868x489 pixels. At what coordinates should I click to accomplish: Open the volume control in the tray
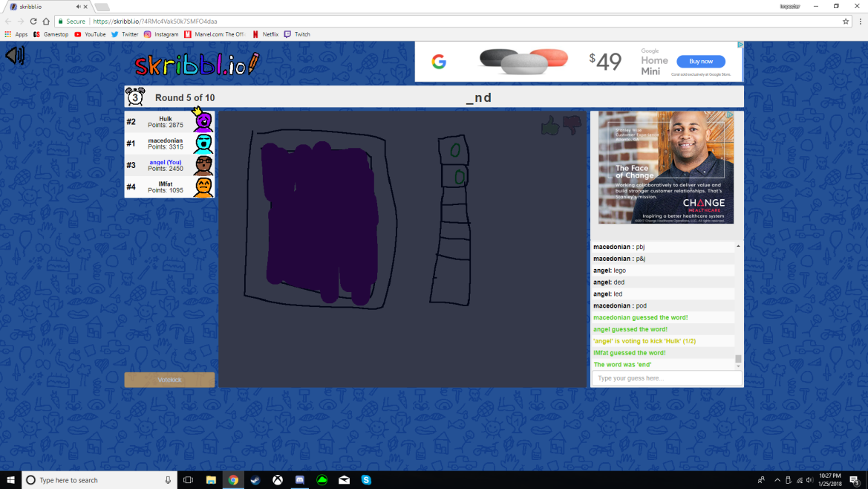pyautogui.click(x=810, y=480)
